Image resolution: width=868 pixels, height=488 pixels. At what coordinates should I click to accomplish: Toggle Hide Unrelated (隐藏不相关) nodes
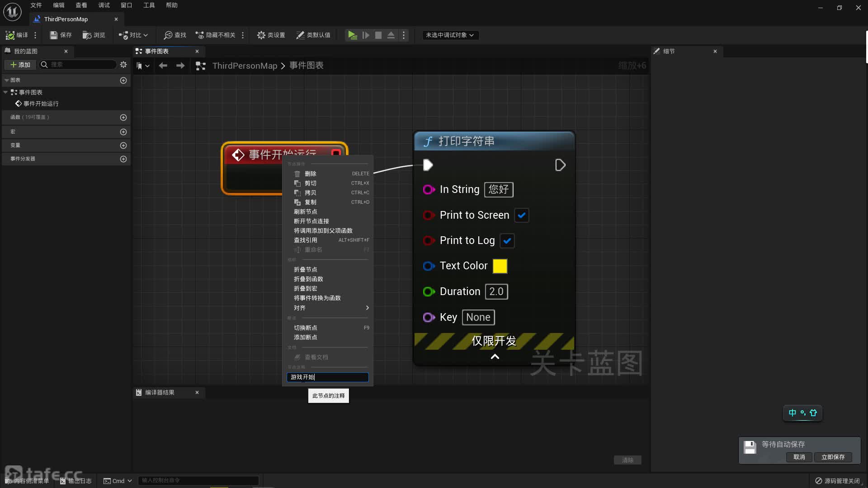point(215,35)
